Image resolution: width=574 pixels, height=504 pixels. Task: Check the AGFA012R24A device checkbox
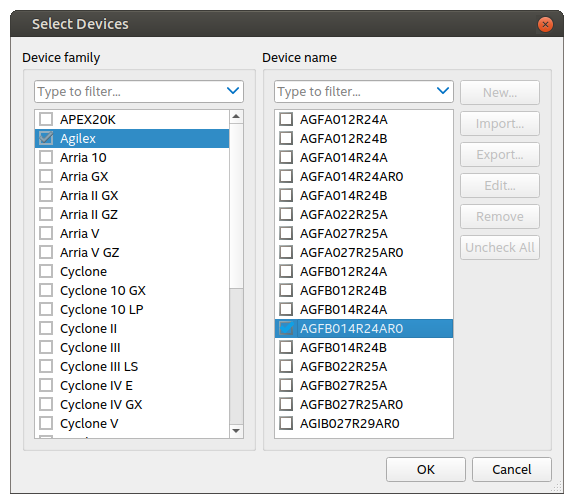[x=286, y=119]
